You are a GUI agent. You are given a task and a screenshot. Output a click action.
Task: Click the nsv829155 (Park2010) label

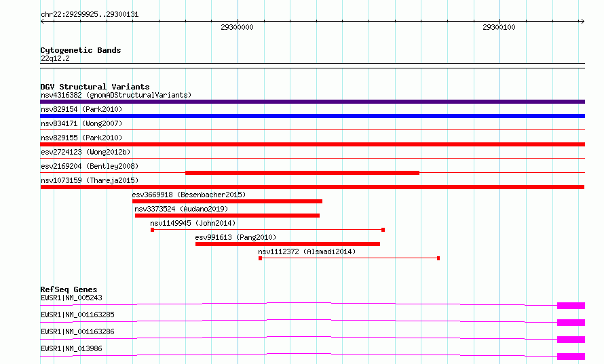(81, 138)
